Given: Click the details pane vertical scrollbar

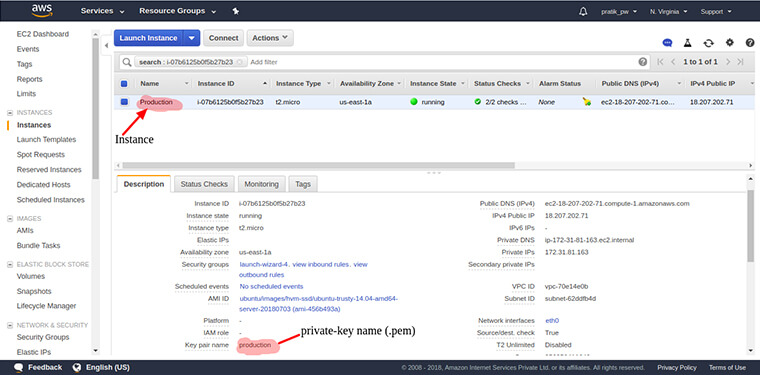Looking at the screenshot, I should pos(751,227).
